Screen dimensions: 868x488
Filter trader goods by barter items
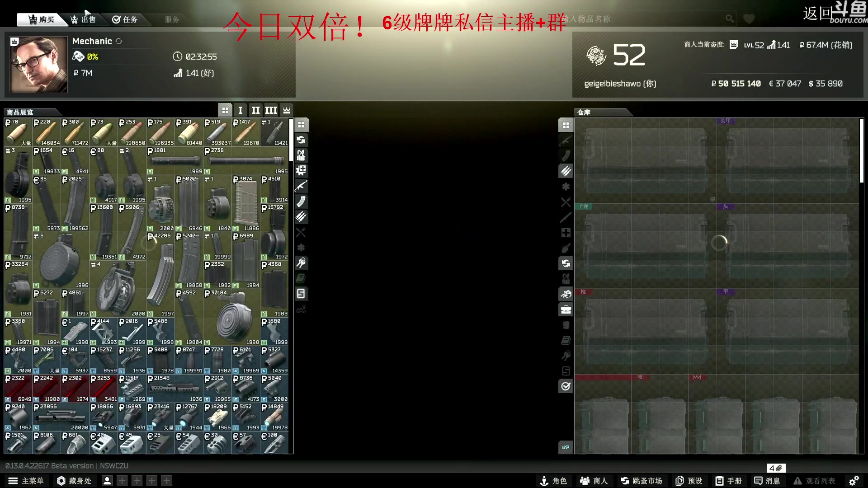pyautogui.click(x=301, y=140)
